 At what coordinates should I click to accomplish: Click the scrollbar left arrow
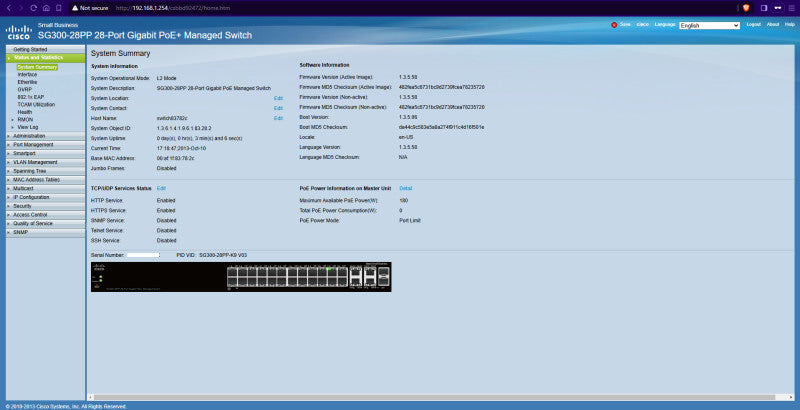[91, 397]
